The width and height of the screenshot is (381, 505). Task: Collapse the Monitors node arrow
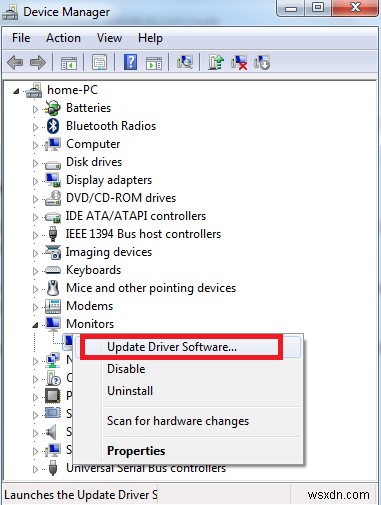point(35,325)
